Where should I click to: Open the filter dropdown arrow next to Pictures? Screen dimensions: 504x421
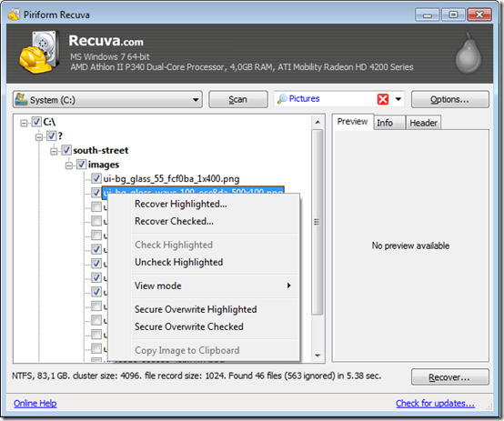398,99
